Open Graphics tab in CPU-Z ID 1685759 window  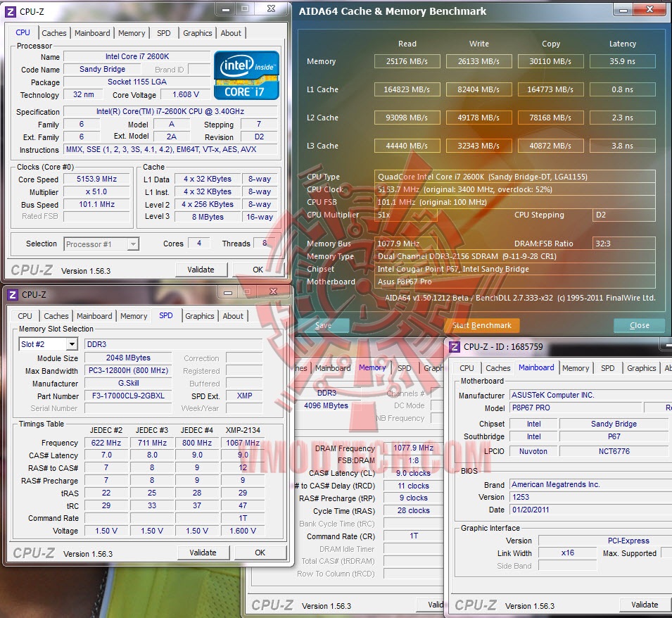coord(642,368)
